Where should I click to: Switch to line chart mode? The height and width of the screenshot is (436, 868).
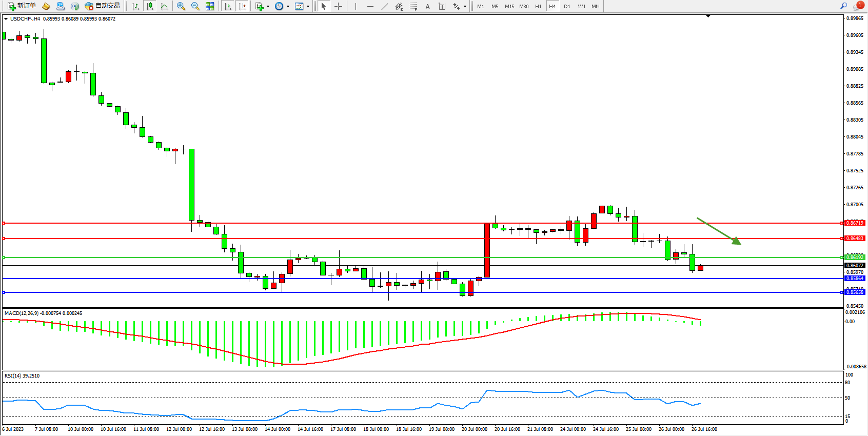(x=164, y=6)
